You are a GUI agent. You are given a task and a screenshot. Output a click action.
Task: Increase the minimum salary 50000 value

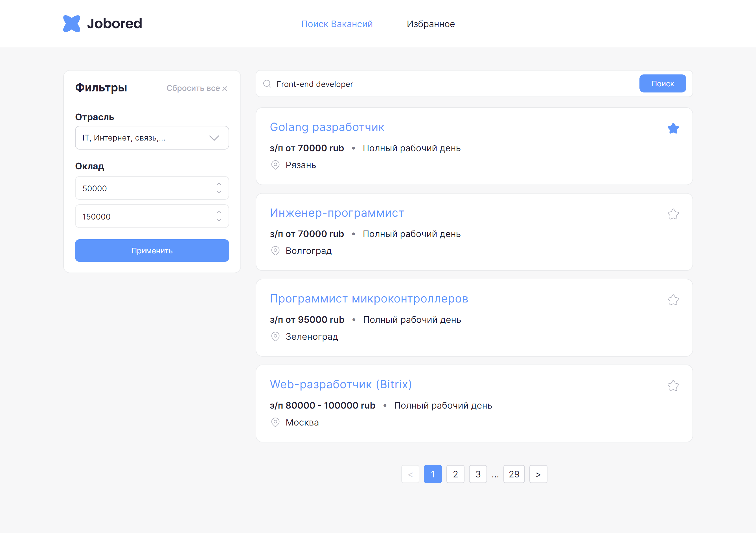[x=219, y=184]
